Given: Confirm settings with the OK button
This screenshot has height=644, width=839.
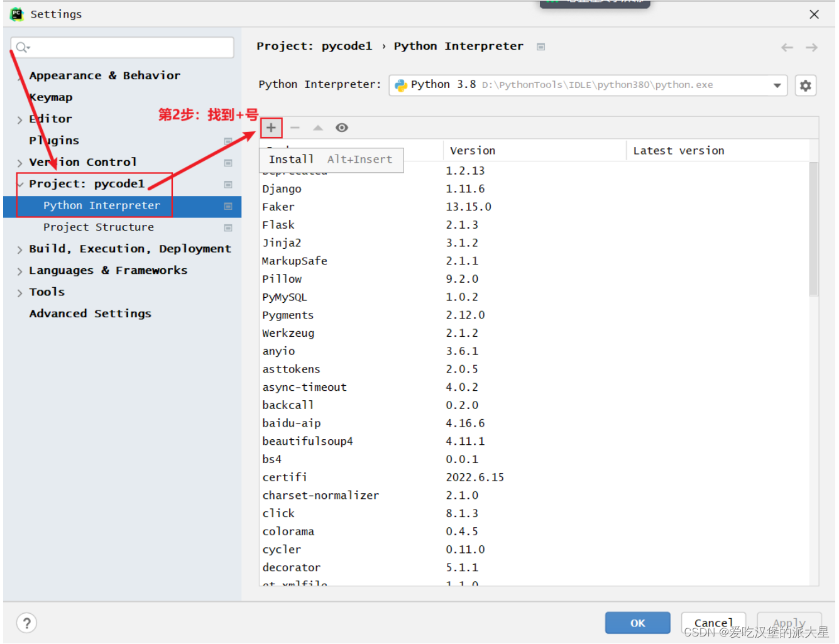Looking at the screenshot, I should (x=637, y=623).
